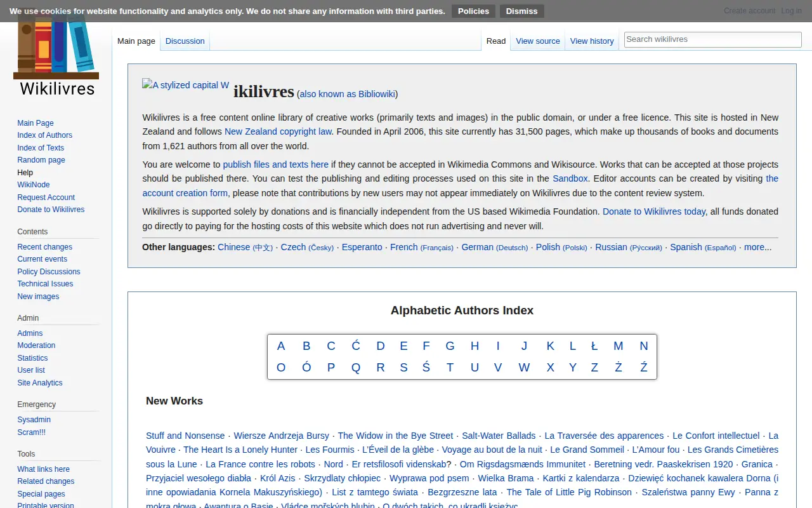
Task: Switch language to Chinese
Action: [245, 247]
